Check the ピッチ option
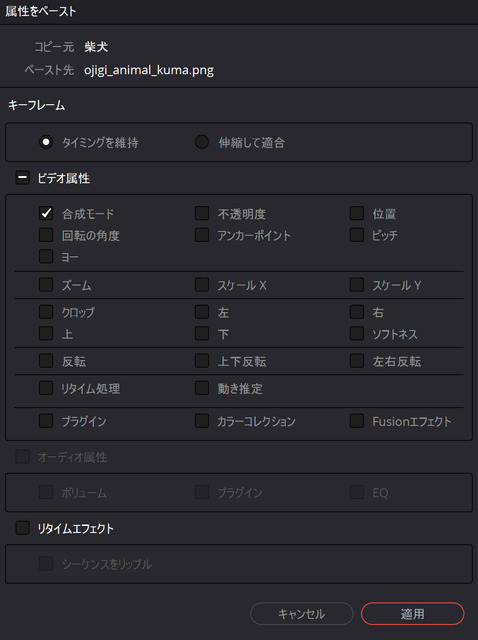 pos(357,235)
